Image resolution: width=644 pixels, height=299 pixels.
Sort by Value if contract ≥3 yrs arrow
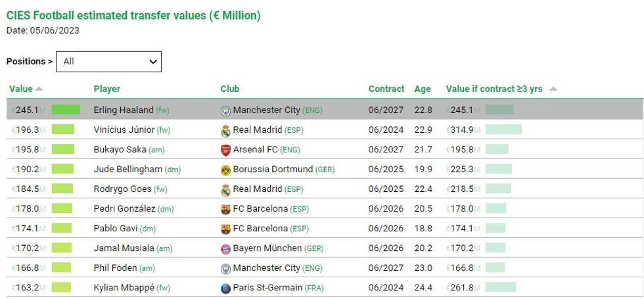click(x=553, y=89)
